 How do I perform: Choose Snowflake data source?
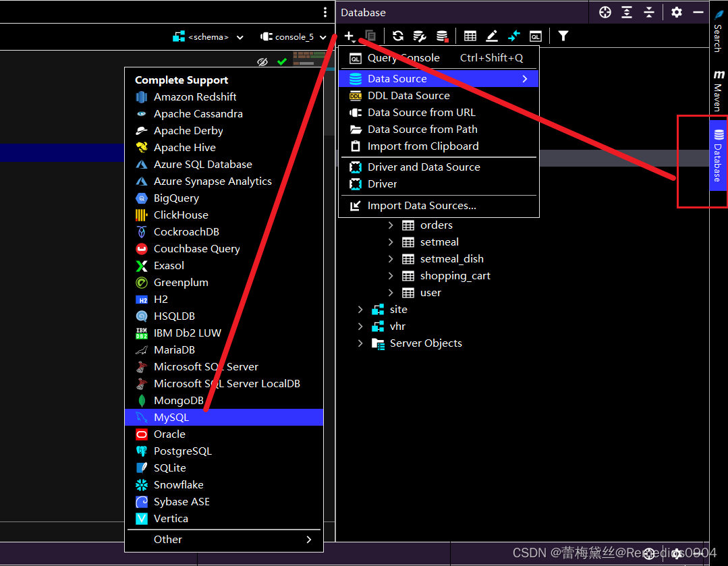[x=224, y=485]
